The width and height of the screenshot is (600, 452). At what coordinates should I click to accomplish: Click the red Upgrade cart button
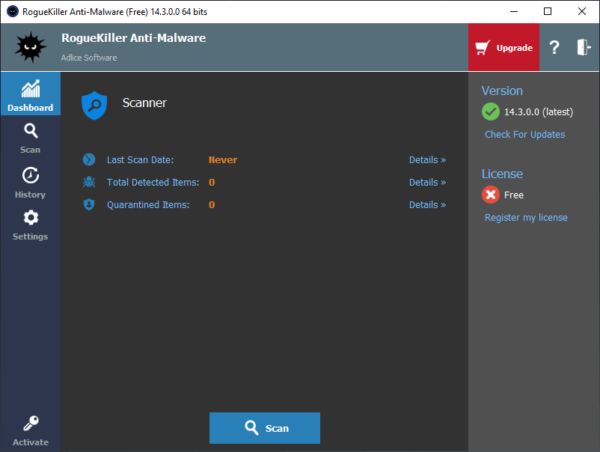(504, 47)
